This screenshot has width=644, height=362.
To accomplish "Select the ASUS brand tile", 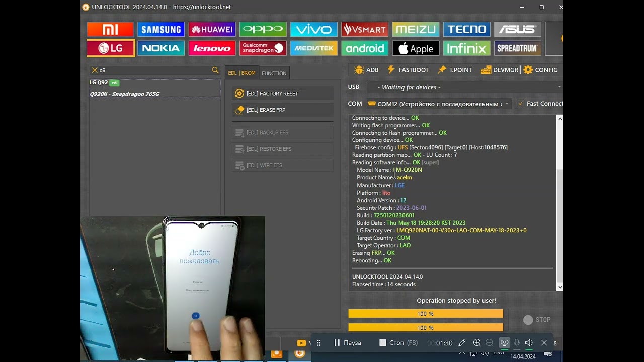I will pos(518,29).
